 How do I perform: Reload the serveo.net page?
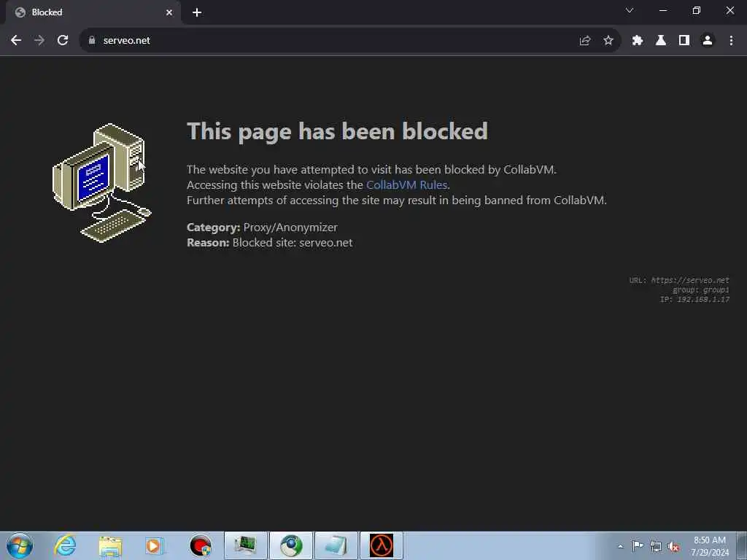pyautogui.click(x=63, y=41)
